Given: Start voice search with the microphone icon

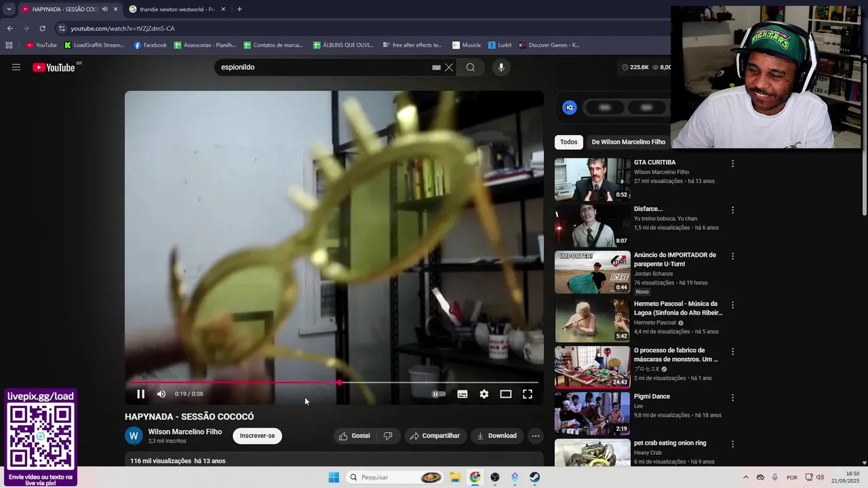Looking at the screenshot, I should 501,67.
